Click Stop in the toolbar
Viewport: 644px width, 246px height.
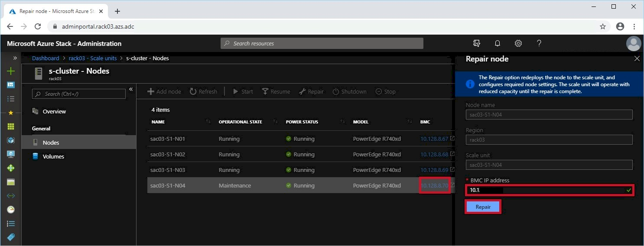click(385, 91)
